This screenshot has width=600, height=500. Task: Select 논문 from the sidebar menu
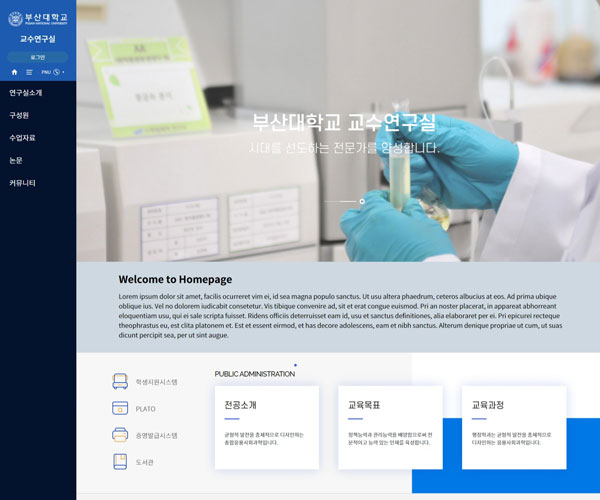(x=16, y=160)
